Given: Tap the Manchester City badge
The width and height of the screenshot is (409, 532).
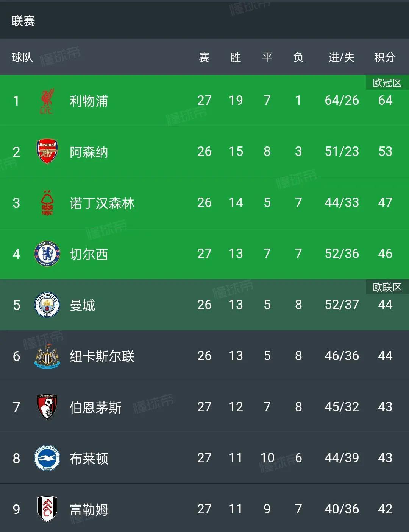Looking at the screenshot, I should pyautogui.click(x=47, y=305).
